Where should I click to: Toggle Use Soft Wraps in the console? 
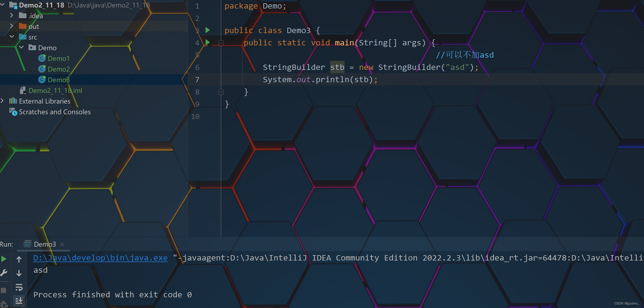(x=19, y=287)
